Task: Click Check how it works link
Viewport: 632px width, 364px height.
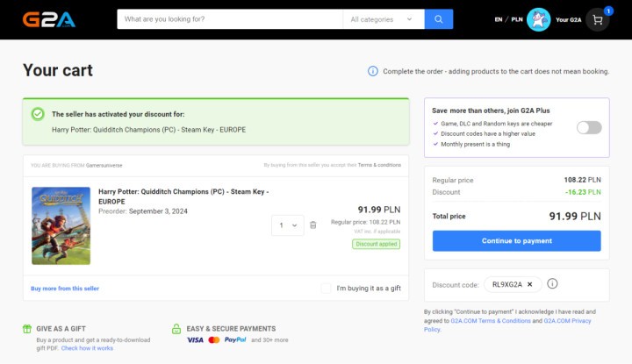Action: [x=87, y=348]
